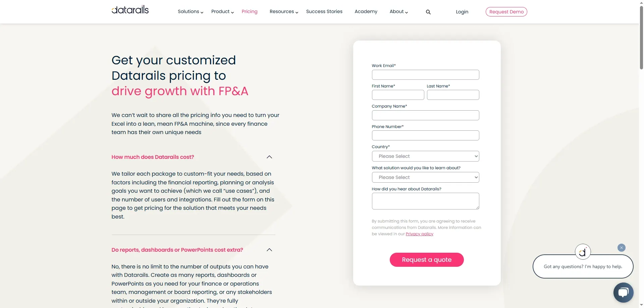The image size is (644, 308).
Task: Open the Country dropdown
Action: point(425,156)
